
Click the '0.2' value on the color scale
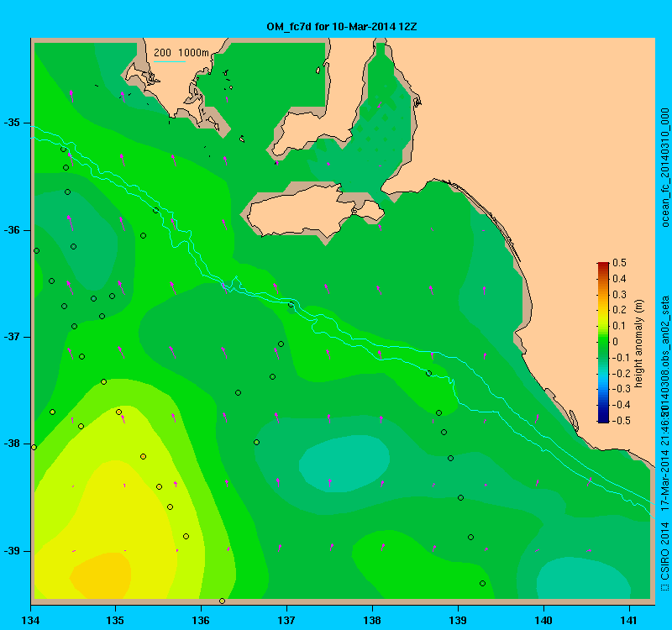[x=619, y=310]
